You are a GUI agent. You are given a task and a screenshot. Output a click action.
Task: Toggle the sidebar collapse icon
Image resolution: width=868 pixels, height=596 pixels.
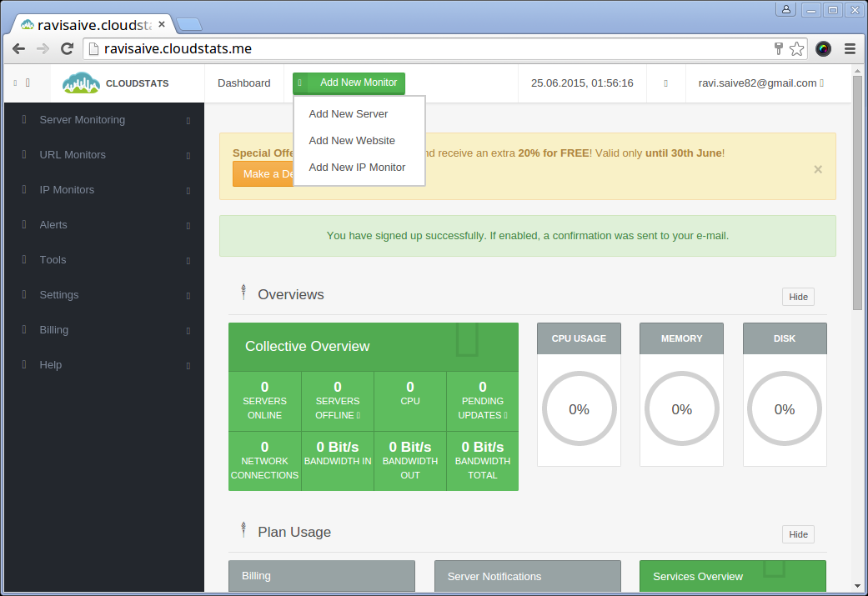pos(21,83)
